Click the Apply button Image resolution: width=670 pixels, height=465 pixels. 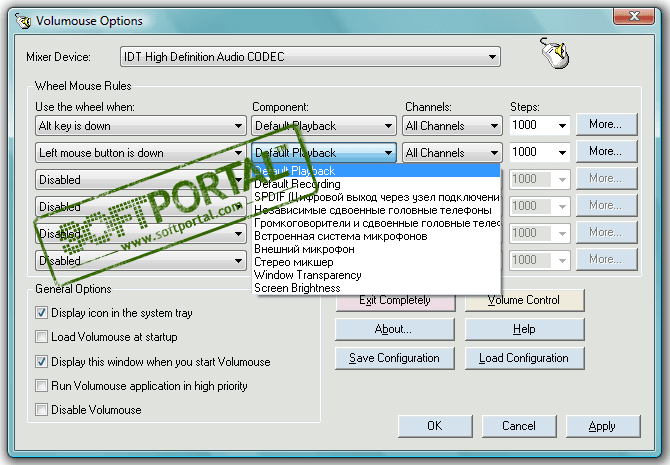(x=603, y=426)
